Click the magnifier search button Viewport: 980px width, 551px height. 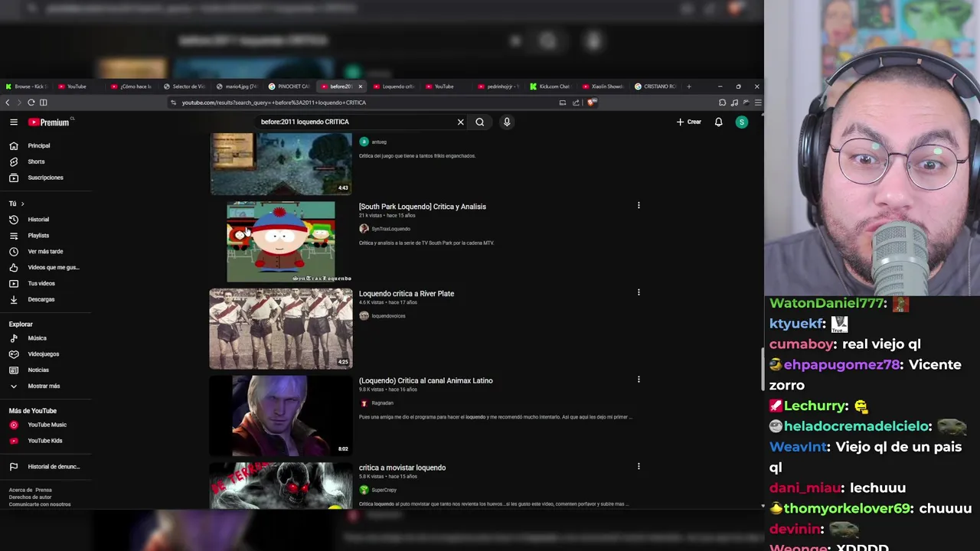point(480,122)
